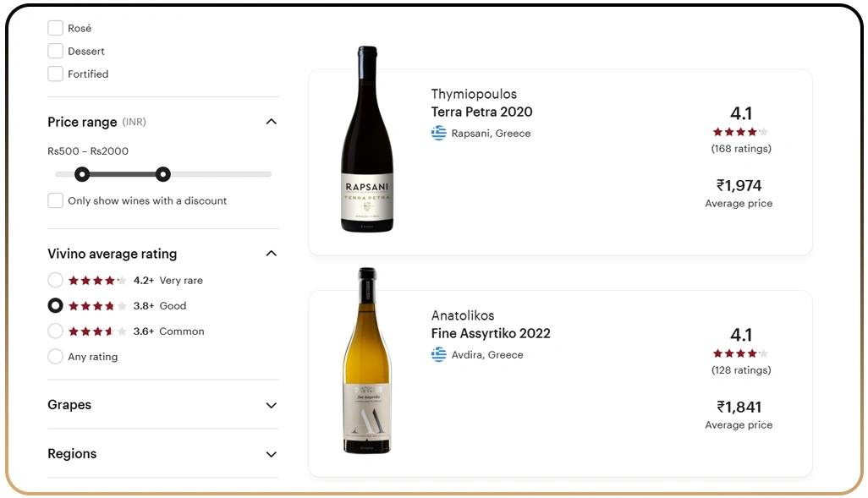Click the star rating under Fine Assyrtiko's 4.1
The width and height of the screenshot is (868, 498).
click(740, 353)
